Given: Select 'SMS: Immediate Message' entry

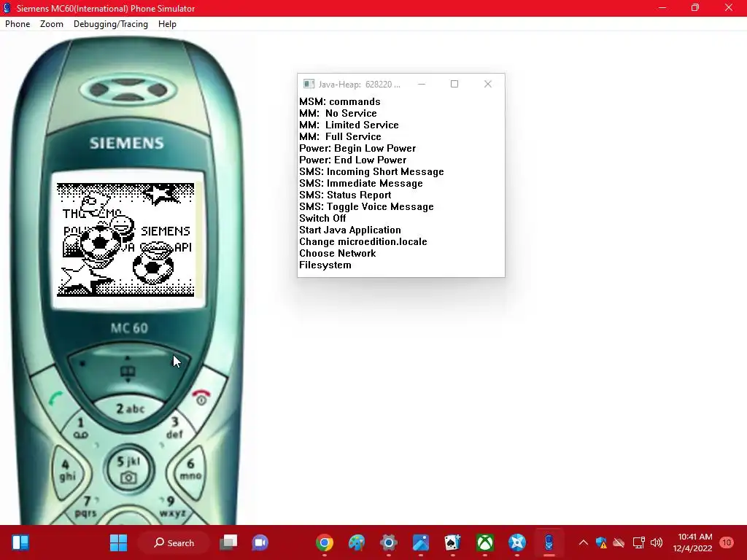Looking at the screenshot, I should point(360,183).
